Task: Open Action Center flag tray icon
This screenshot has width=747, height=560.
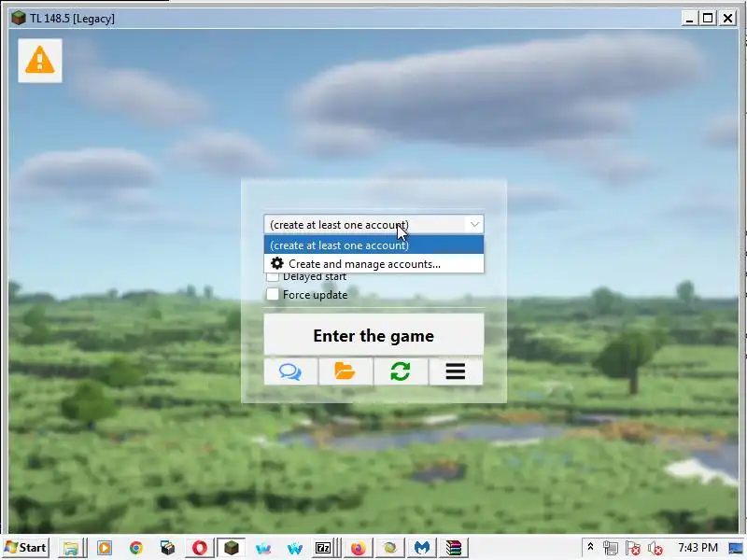Action: (633, 548)
